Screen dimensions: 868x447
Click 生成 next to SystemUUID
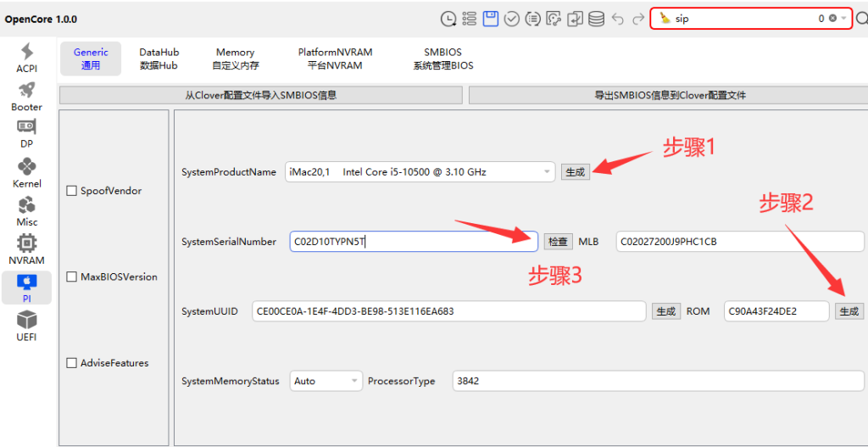pyautogui.click(x=666, y=311)
